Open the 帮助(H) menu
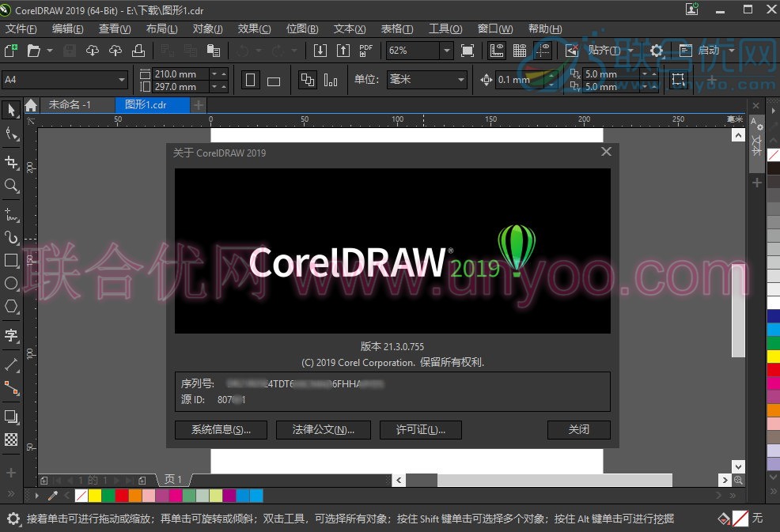The width and height of the screenshot is (780, 532). [x=545, y=28]
